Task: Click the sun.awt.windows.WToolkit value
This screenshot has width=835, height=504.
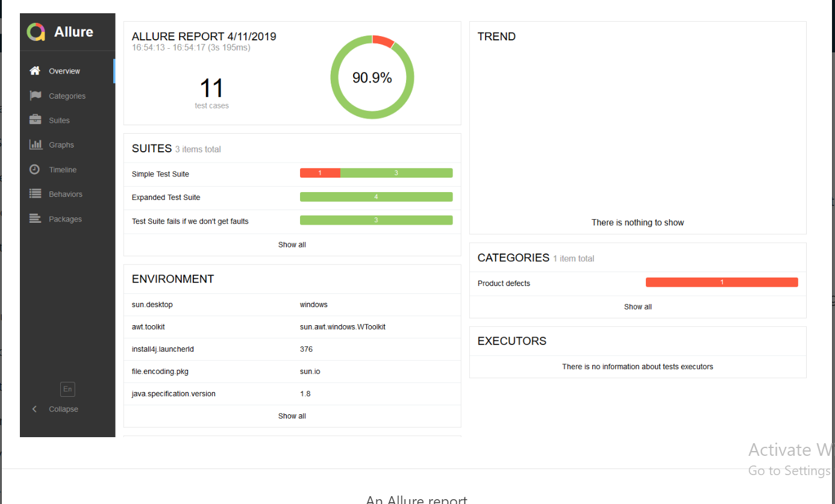Action: 343,327
